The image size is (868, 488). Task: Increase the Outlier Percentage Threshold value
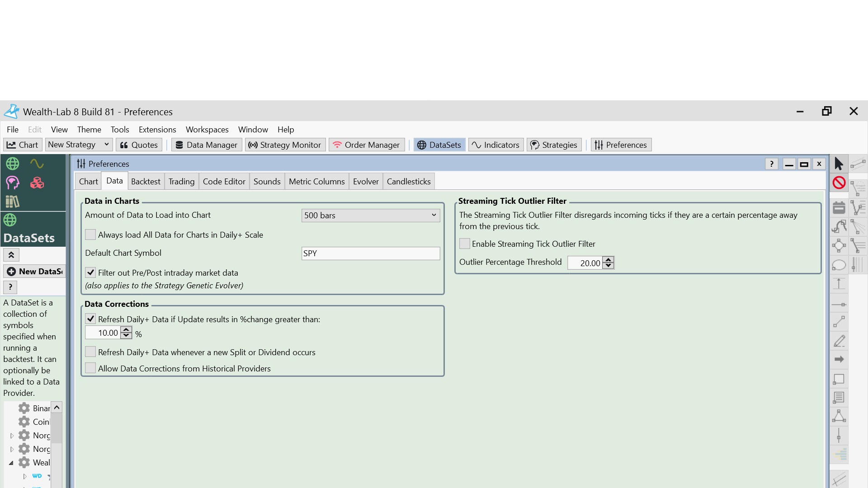click(x=609, y=260)
